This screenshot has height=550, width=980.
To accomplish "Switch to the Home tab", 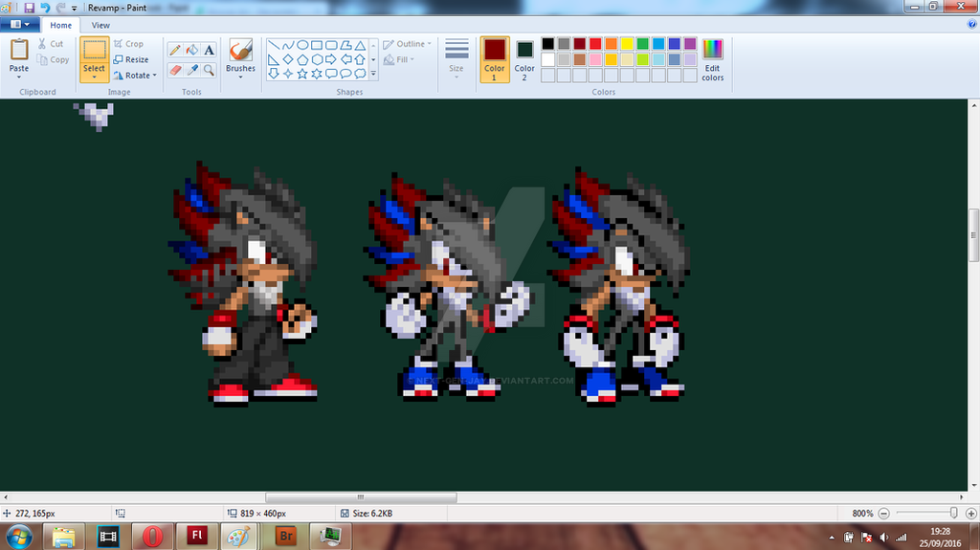I will coord(60,25).
